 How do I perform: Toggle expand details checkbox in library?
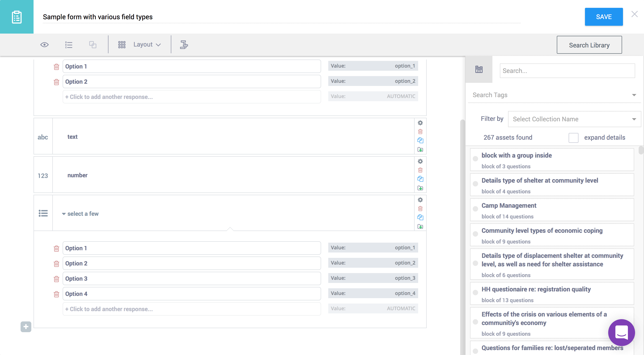click(573, 137)
